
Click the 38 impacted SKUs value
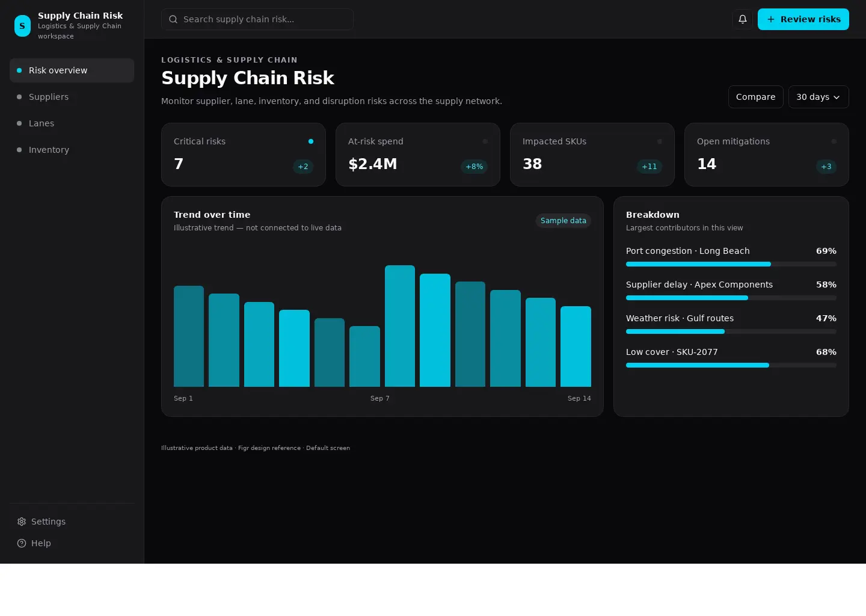(x=532, y=164)
